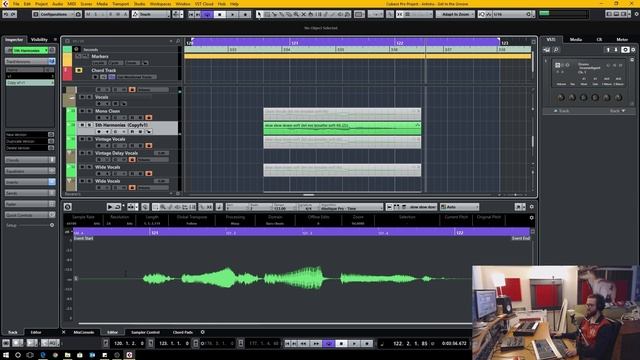The width and height of the screenshot is (640, 360).
Task: Click the orange freeze icon on Mono Clean
Action: tap(149, 118)
